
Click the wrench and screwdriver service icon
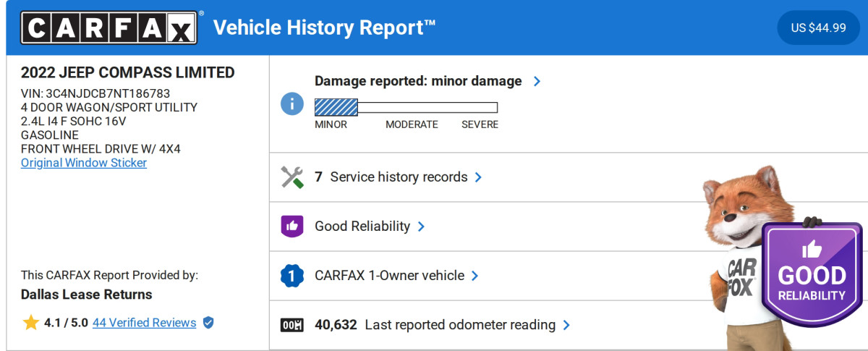coord(292,177)
